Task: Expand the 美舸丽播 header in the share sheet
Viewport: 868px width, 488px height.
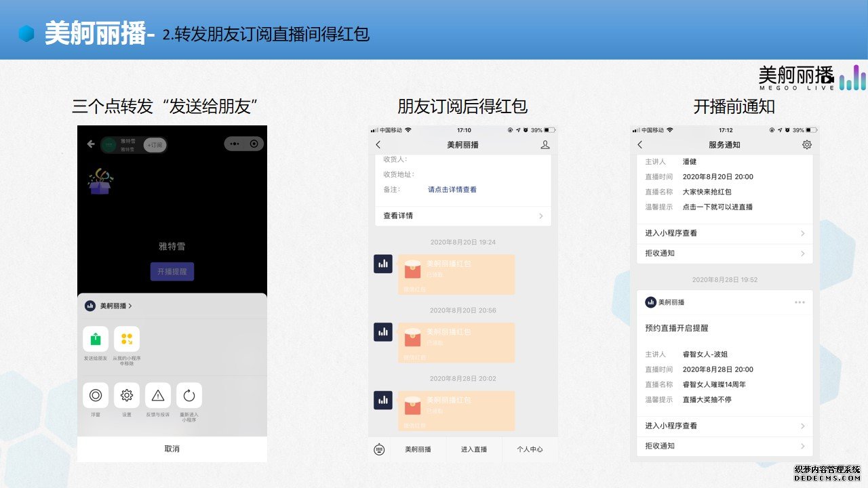Action: click(x=108, y=306)
